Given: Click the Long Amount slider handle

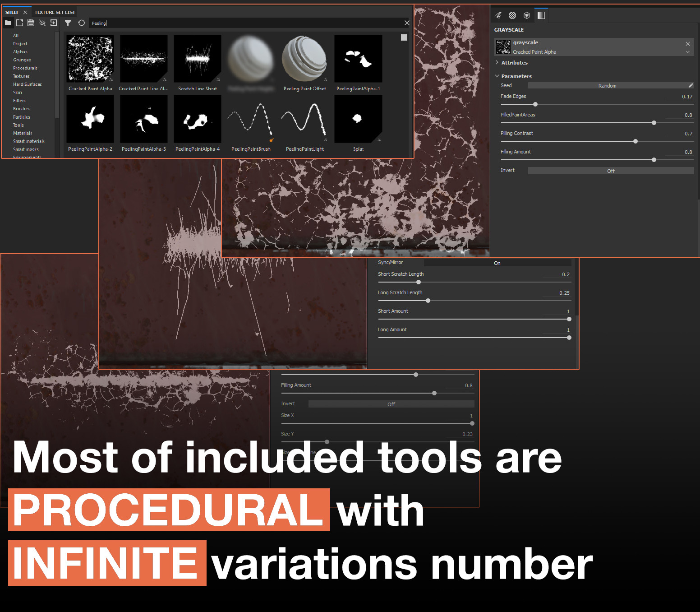Looking at the screenshot, I should pyautogui.click(x=569, y=338).
